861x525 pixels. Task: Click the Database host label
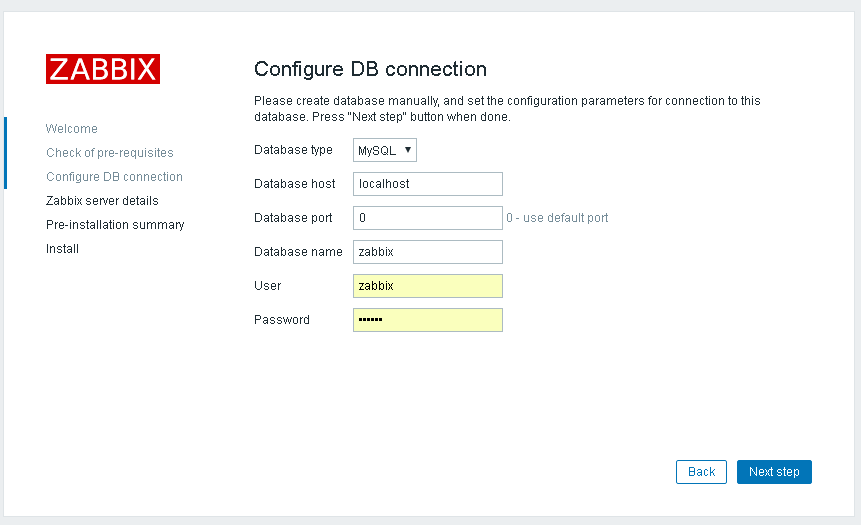coord(294,184)
